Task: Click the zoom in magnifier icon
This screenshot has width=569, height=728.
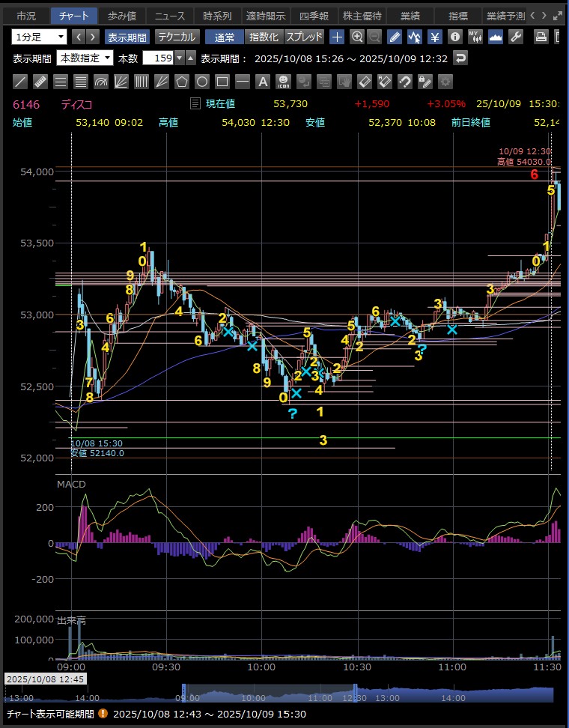Action: tap(357, 37)
